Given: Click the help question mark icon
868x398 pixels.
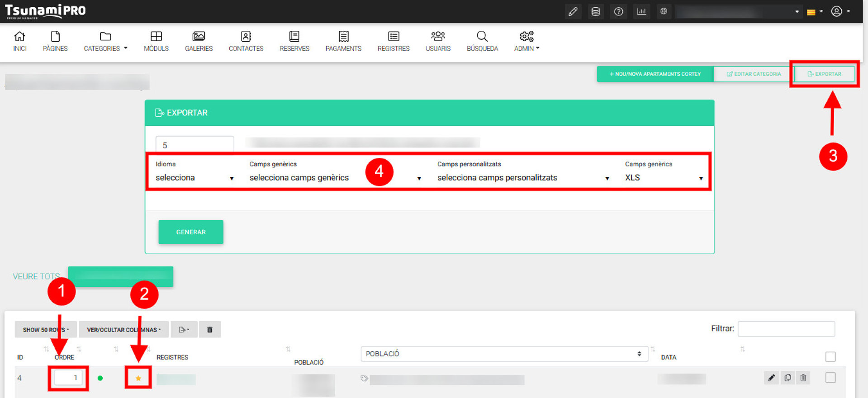Looking at the screenshot, I should click(x=618, y=12).
